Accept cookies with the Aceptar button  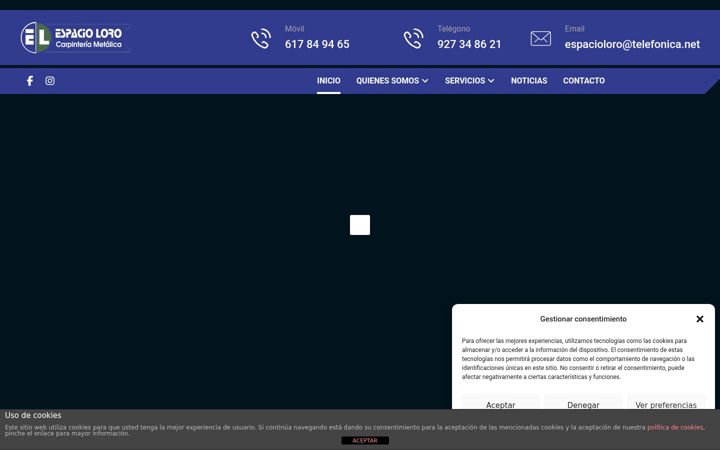501,402
